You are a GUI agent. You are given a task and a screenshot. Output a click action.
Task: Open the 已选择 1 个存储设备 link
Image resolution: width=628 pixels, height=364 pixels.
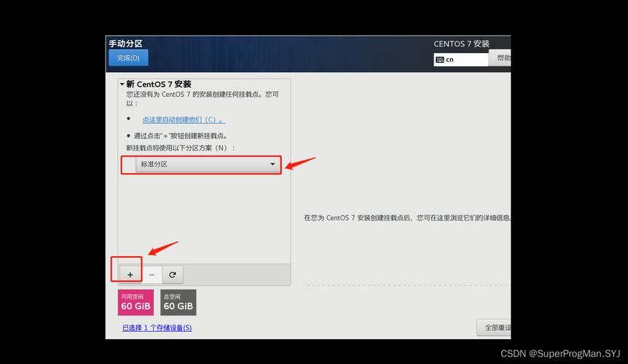(157, 328)
